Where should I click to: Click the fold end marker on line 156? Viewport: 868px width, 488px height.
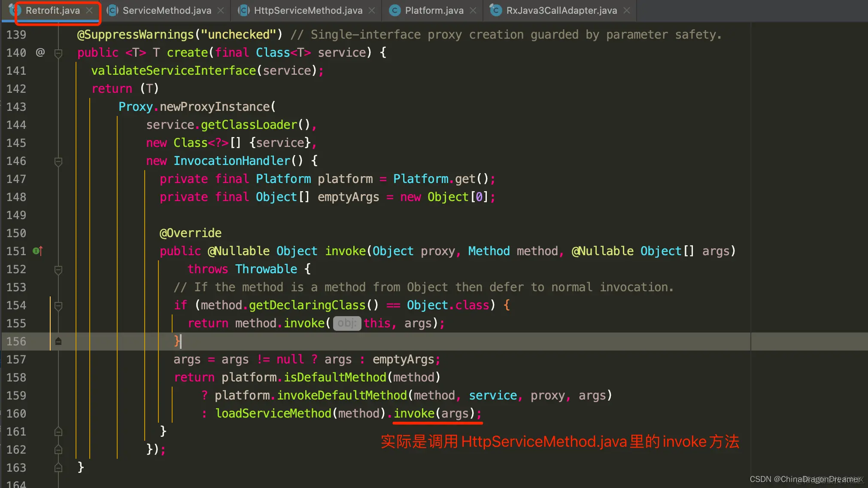pos(58,342)
